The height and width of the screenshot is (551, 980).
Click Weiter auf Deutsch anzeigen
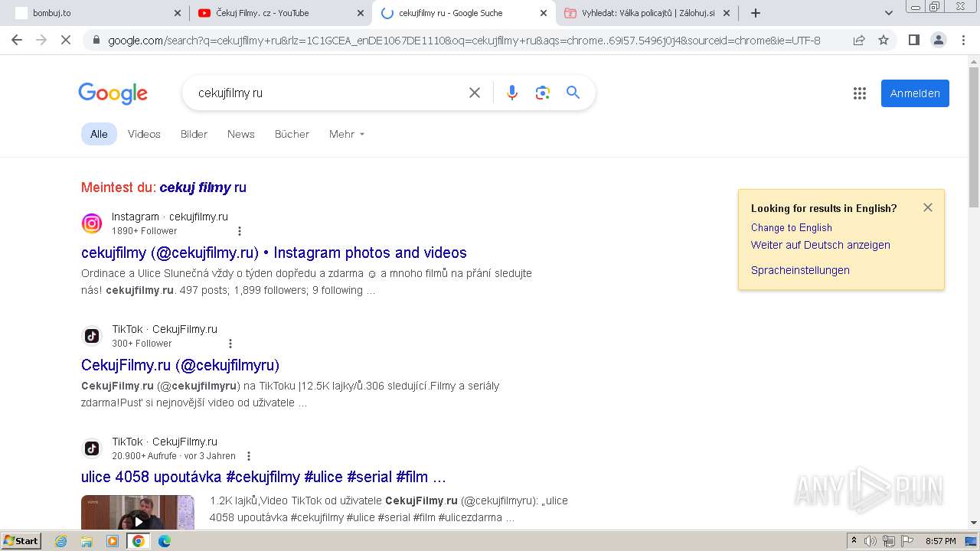click(821, 245)
